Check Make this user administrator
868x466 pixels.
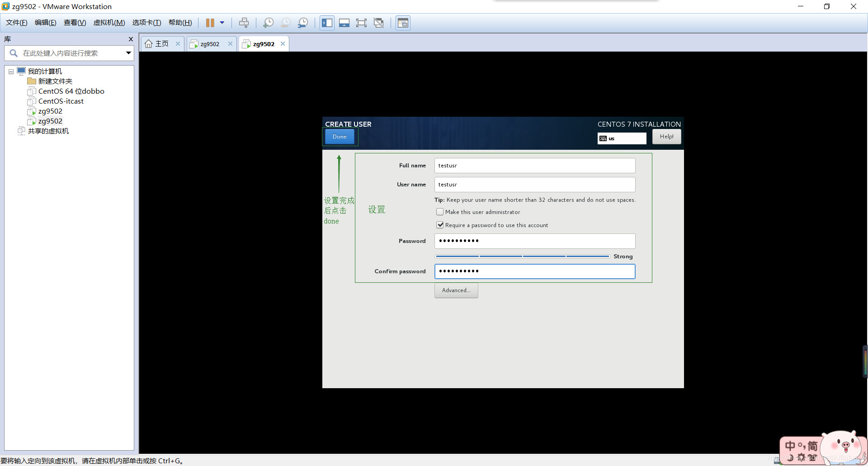pos(440,212)
